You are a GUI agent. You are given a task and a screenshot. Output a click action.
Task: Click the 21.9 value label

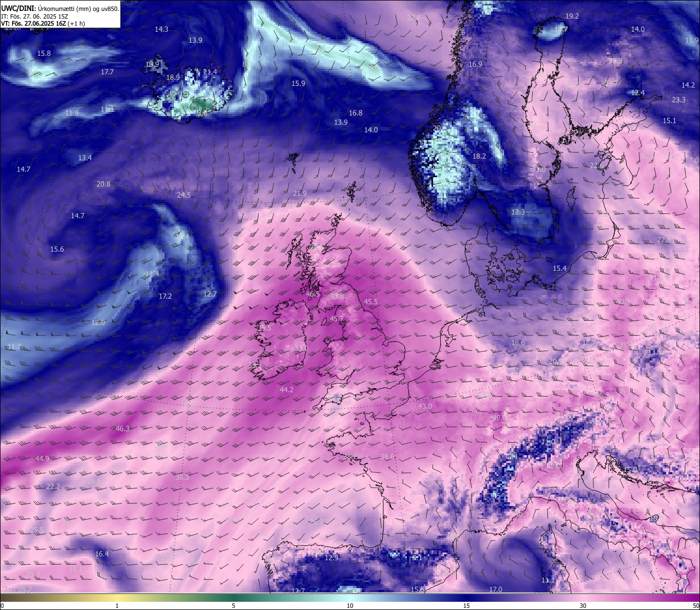(300, 194)
